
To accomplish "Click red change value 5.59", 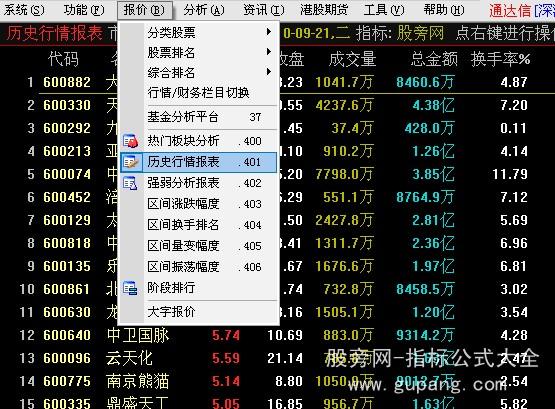I will [x=226, y=358].
